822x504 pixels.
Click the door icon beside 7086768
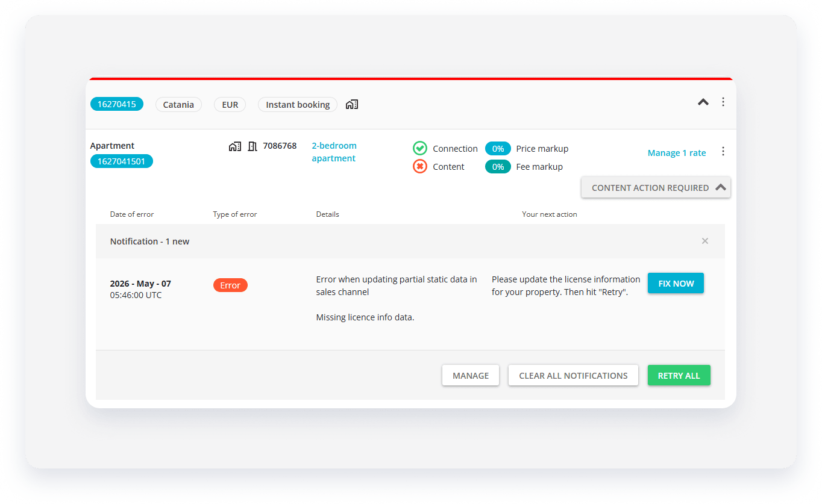pyautogui.click(x=253, y=146)
